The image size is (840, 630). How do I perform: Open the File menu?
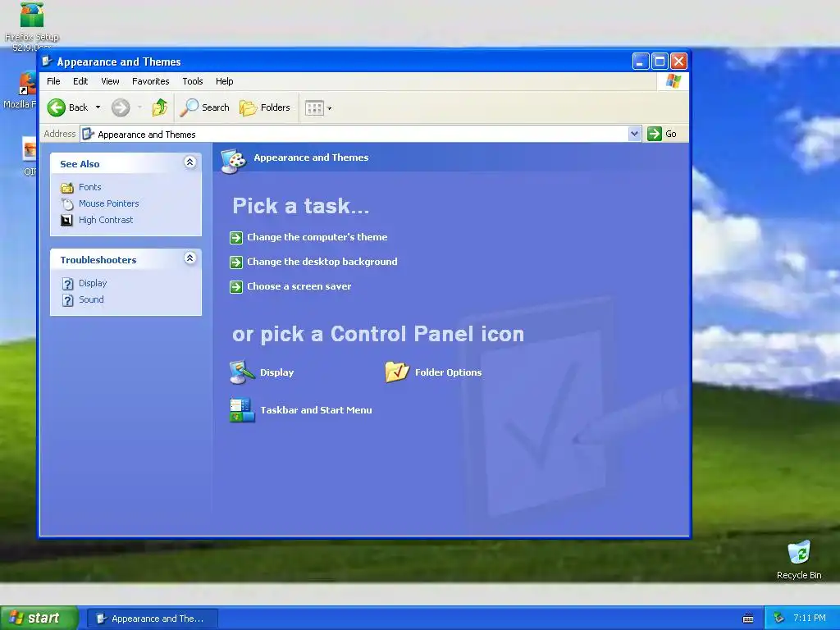[53, 81]
